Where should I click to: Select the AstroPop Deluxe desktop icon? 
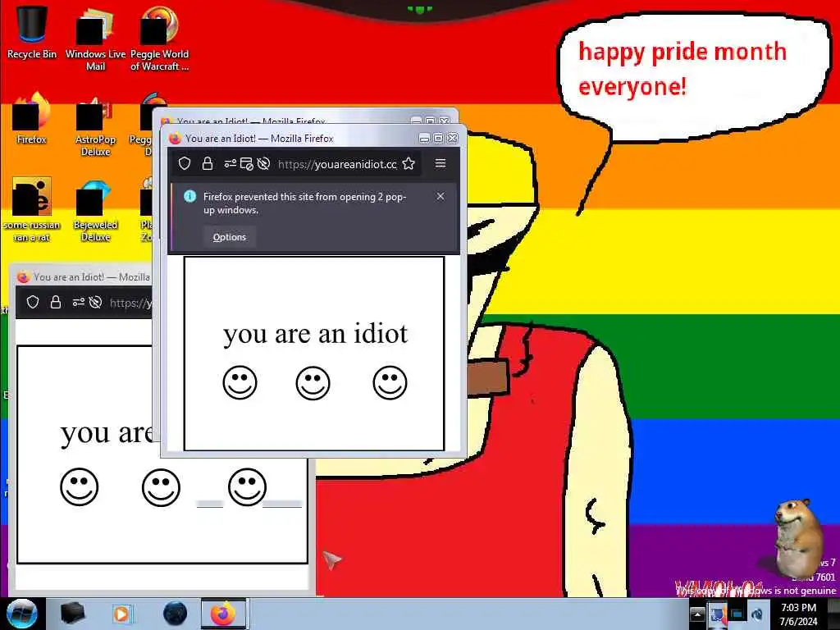point(95,126)
